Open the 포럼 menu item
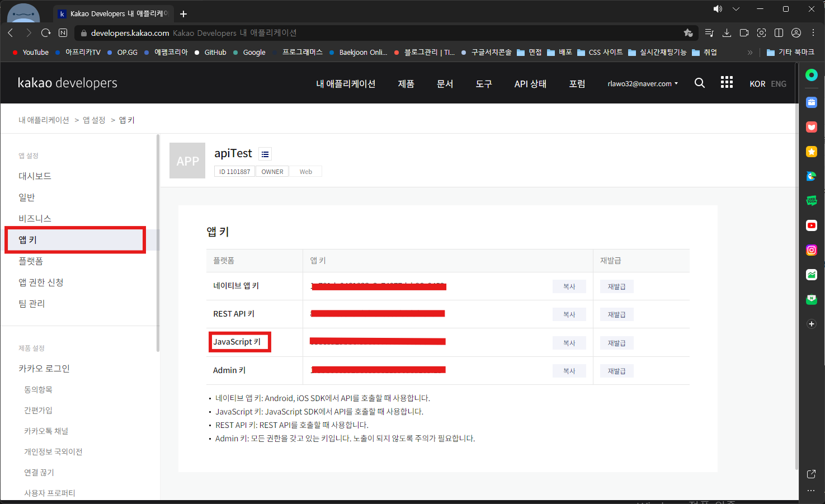The width and height of the screenshot is (825, 504). click(577, 84)
